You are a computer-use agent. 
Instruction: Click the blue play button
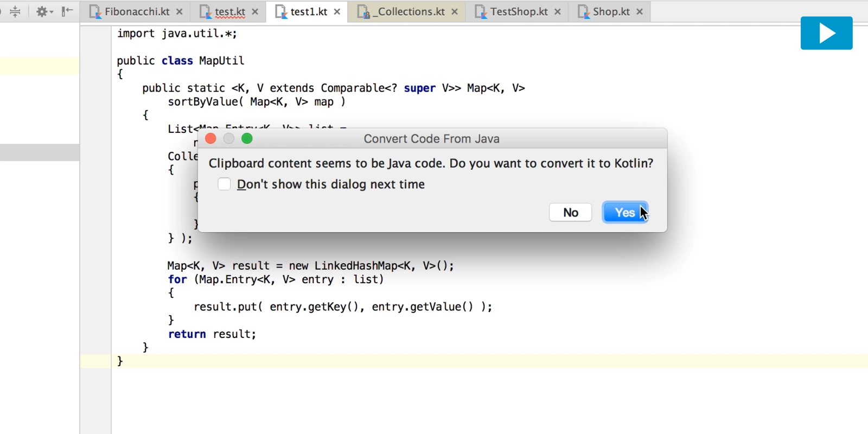826,33
